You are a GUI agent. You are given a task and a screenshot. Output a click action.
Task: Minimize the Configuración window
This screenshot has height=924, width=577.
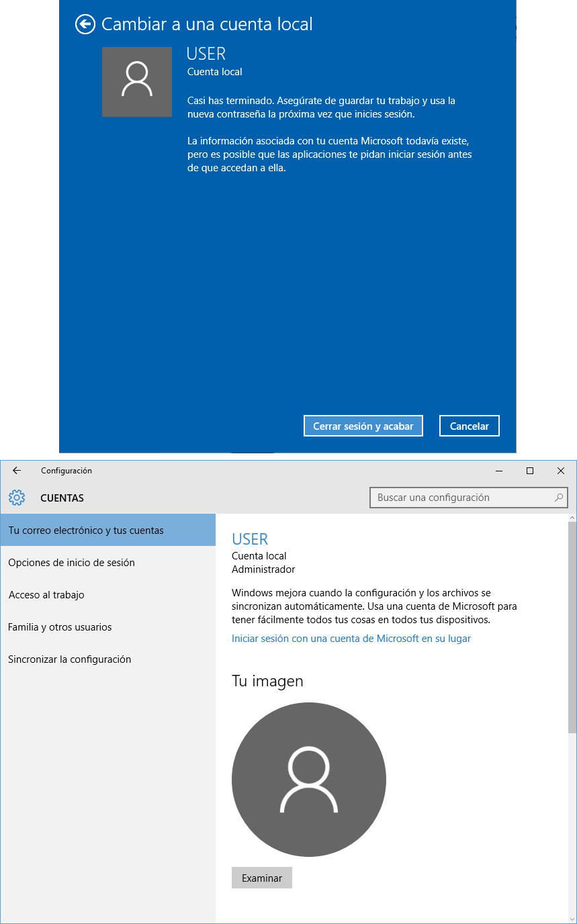click(498, 471)
